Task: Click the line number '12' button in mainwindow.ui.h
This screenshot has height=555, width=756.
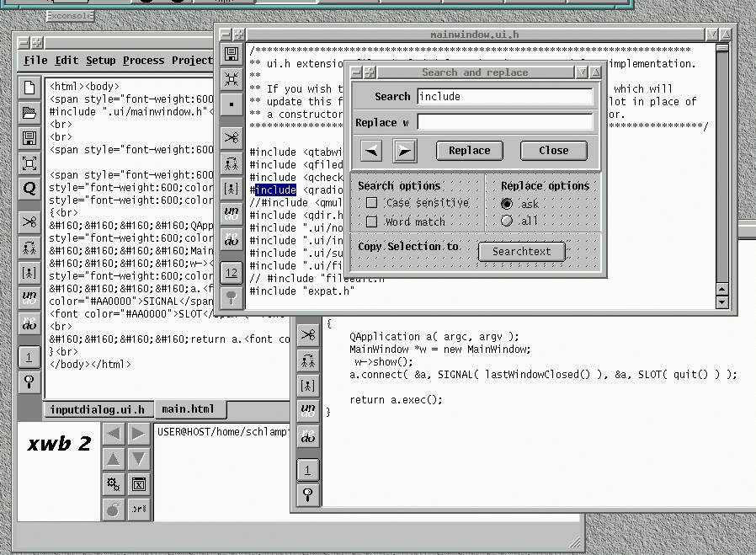Action: click(232, 273)
